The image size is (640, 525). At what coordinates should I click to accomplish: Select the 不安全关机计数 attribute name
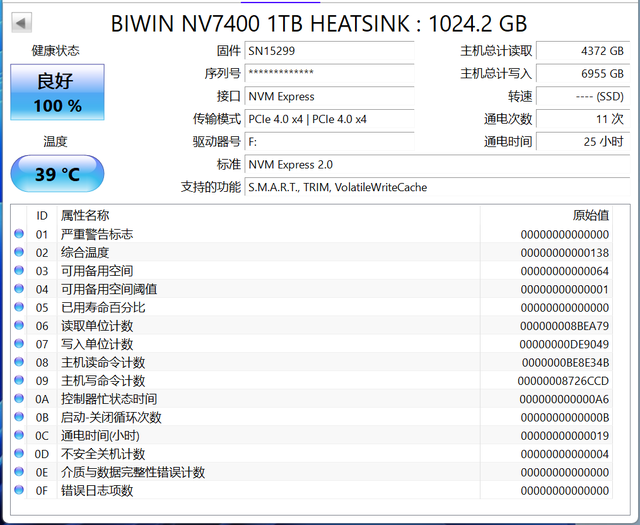pyautogui.click(x=103, y=454)
